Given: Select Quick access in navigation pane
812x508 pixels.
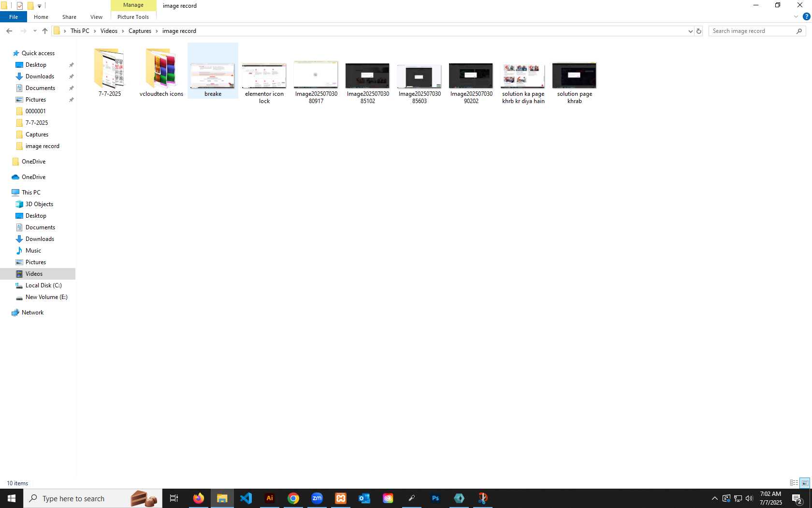Looking at the screenshot, I should [x=38, y=53].
